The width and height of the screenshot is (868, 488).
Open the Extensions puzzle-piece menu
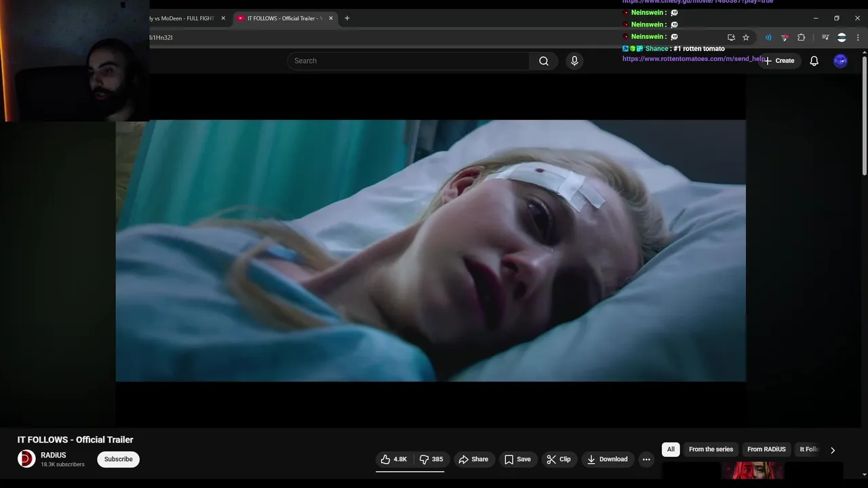point(802,37)
